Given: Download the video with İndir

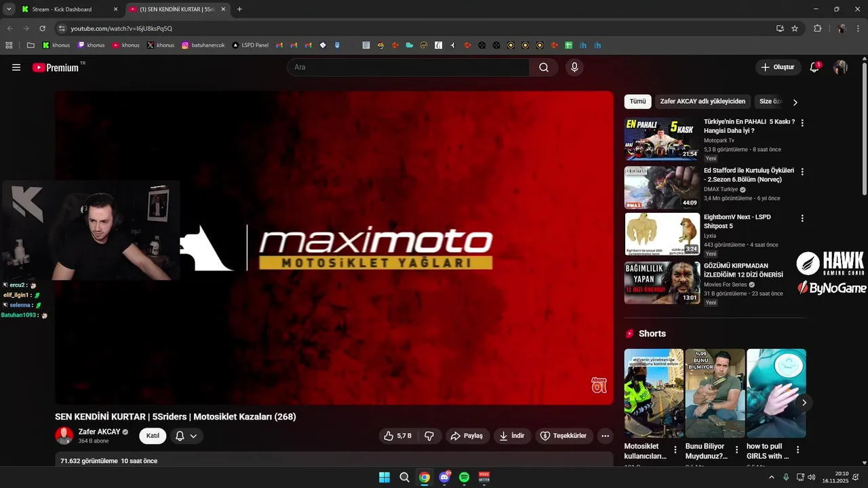Looking at the screenshot, I should (512, 436).
